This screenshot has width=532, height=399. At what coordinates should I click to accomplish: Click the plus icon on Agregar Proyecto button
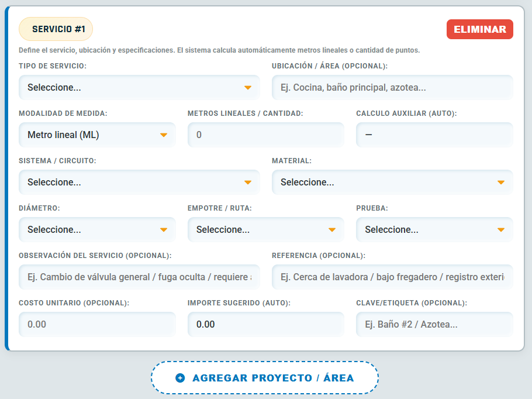[x=180, y=377]
